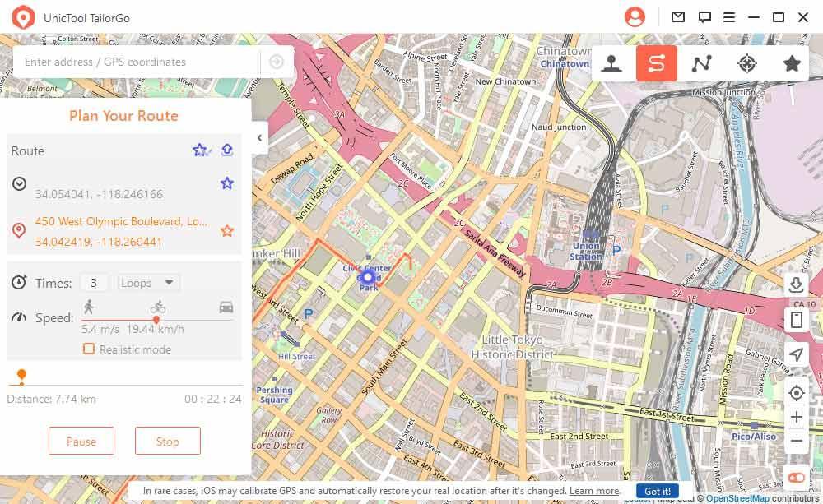Focus the address / GPS coordinates field
Screen dimensions: 823x504
click(137, 62)
